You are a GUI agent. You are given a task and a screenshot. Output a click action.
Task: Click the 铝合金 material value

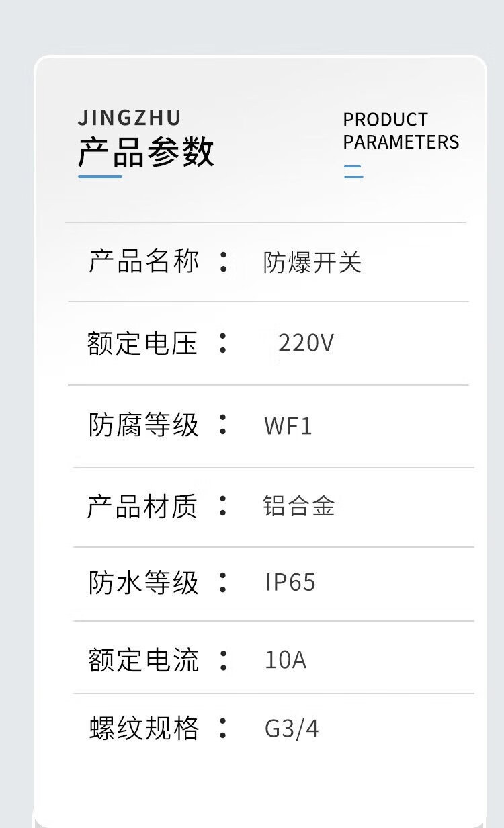point(298,507)
